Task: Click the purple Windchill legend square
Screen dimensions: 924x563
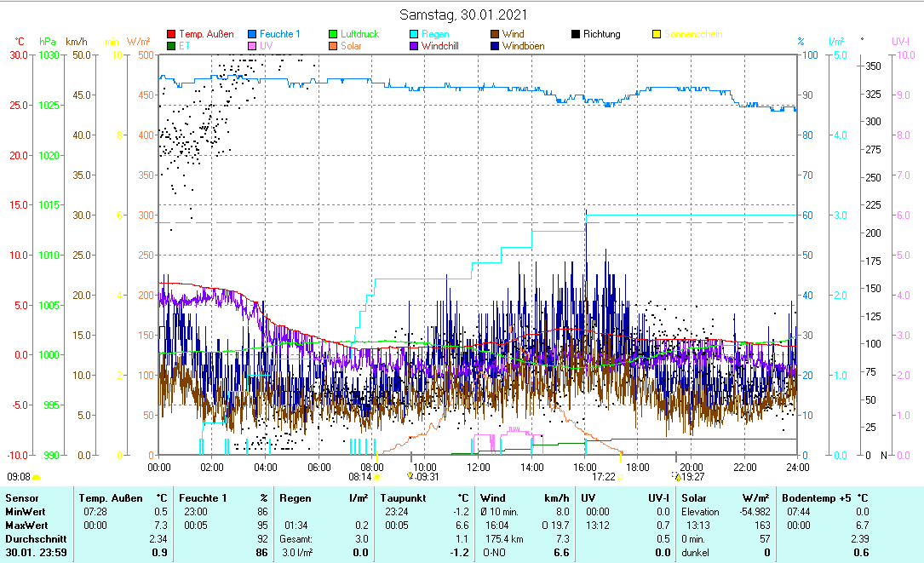Action: pyautogui.click(x=414, y=46)
